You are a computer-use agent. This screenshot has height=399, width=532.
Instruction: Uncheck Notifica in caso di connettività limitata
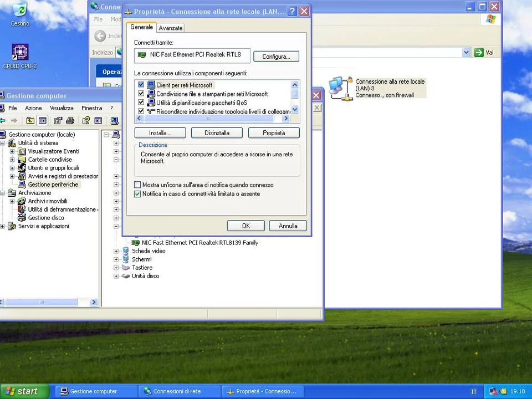138,195
